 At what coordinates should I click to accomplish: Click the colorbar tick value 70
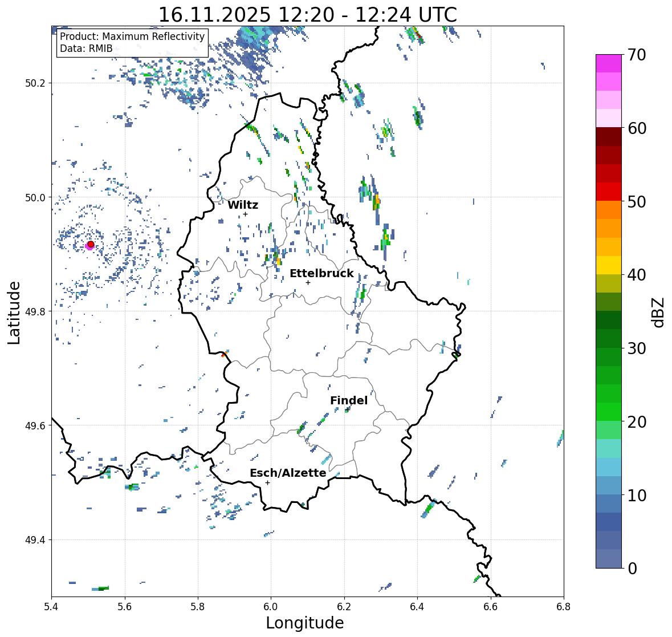pos(637,55)
